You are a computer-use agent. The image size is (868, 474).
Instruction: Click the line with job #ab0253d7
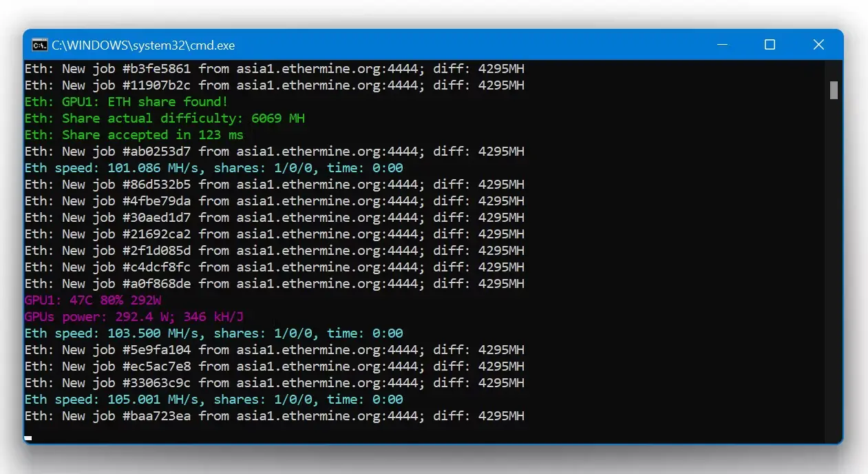pyautogui.click(x=275, y=152)
